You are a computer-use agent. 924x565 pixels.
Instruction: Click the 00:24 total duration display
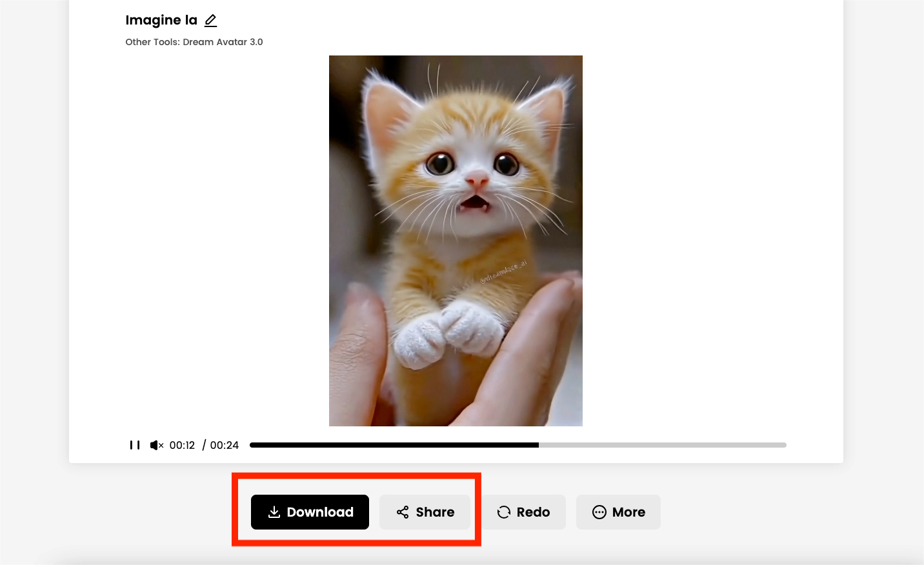(x=225, y=445)
